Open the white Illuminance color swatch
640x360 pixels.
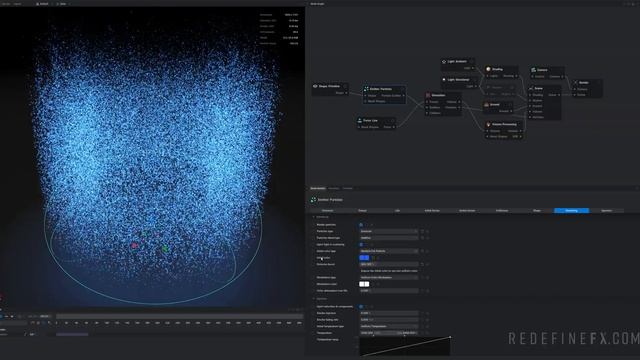tap(364, 284)
